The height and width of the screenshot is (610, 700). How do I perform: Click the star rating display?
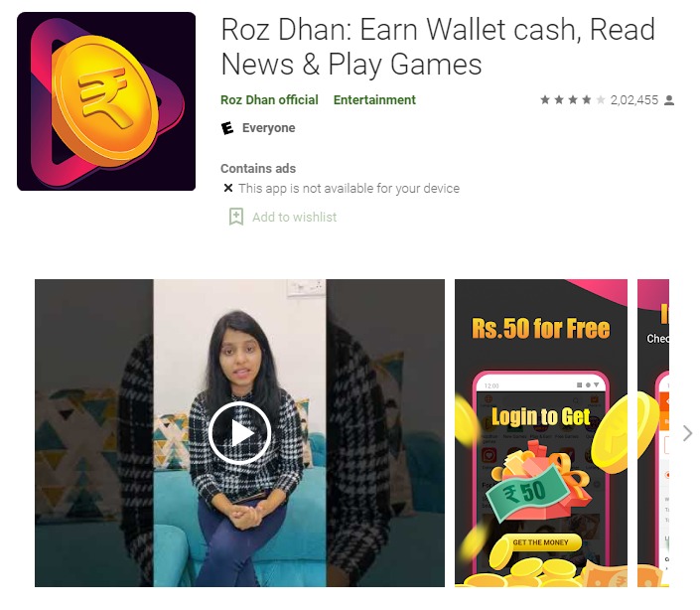tap(572, 99)
